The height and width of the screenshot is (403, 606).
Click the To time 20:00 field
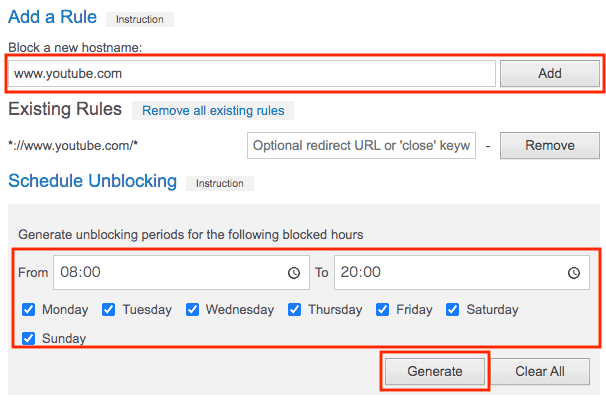click(462, 272)
